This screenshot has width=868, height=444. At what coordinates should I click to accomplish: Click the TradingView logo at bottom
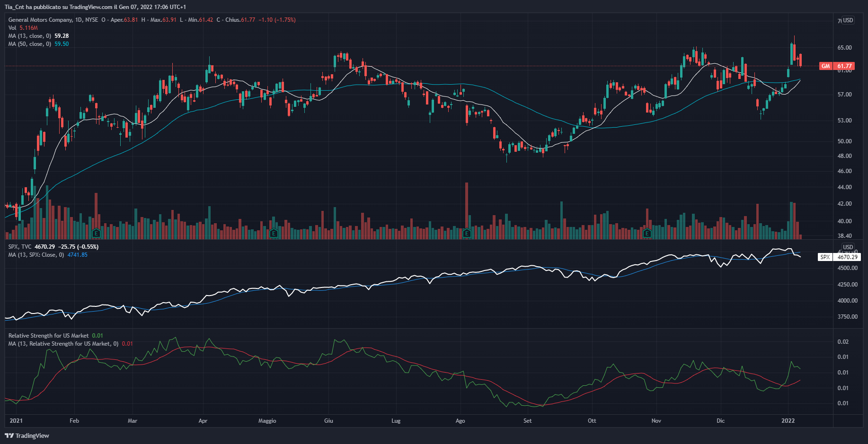point(27,435)
